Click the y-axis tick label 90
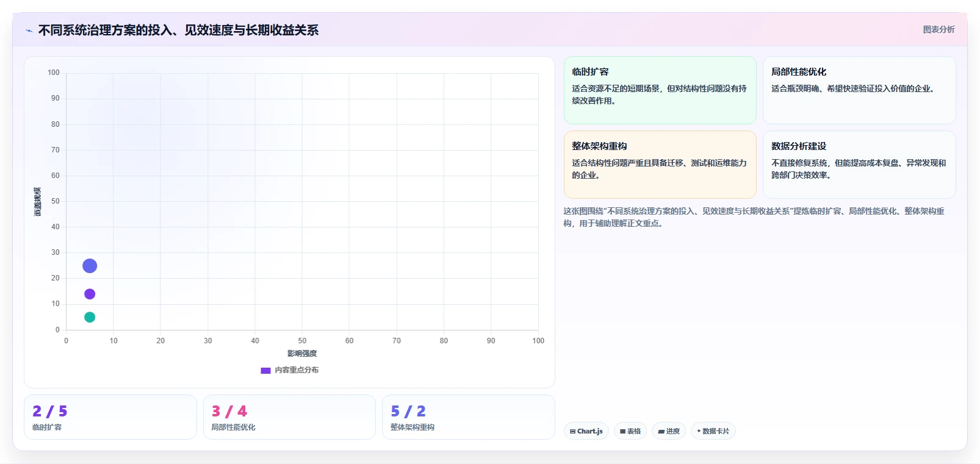The width and height of the screenshot is (980, 464). coord(56,98)
